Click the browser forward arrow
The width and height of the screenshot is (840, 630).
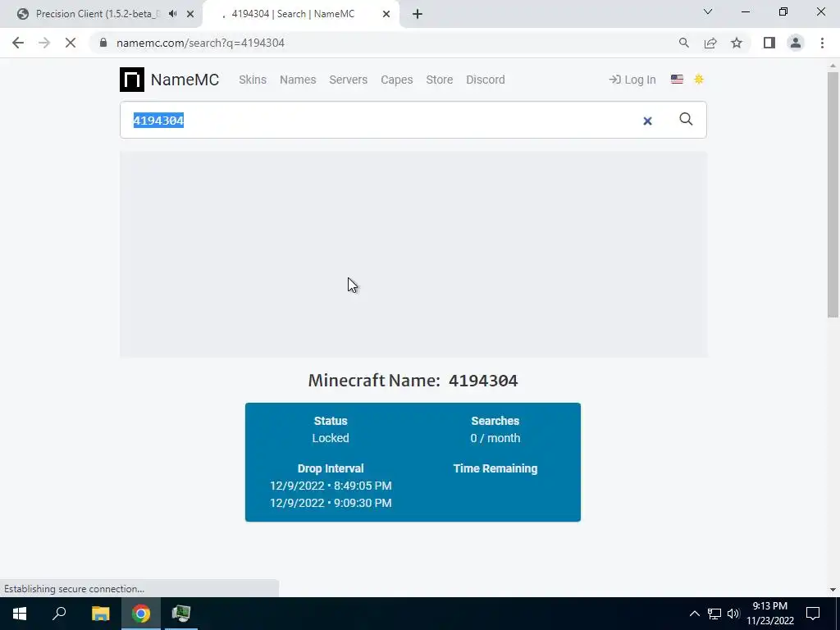pyautogui.click(x=44, y=43)
